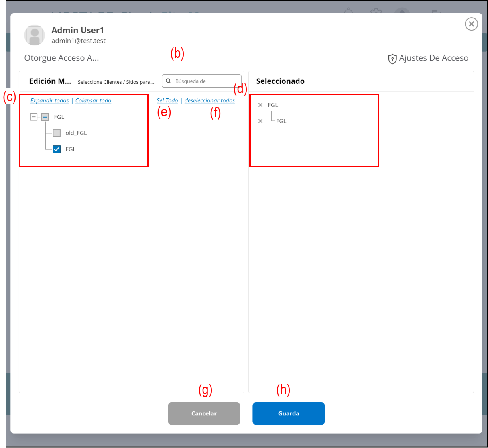Collapse all nodes with Colapsar todo
The image size is (488, 448).
click(93, 101)
